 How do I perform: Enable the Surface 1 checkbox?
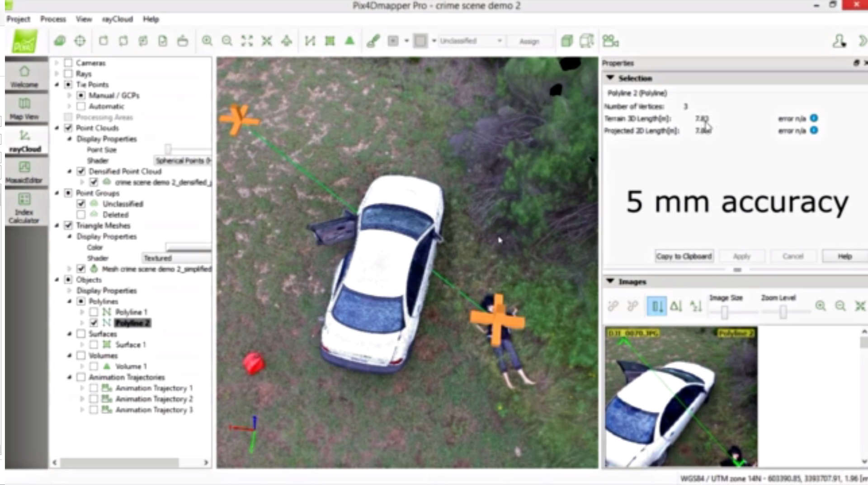point(94,344)
